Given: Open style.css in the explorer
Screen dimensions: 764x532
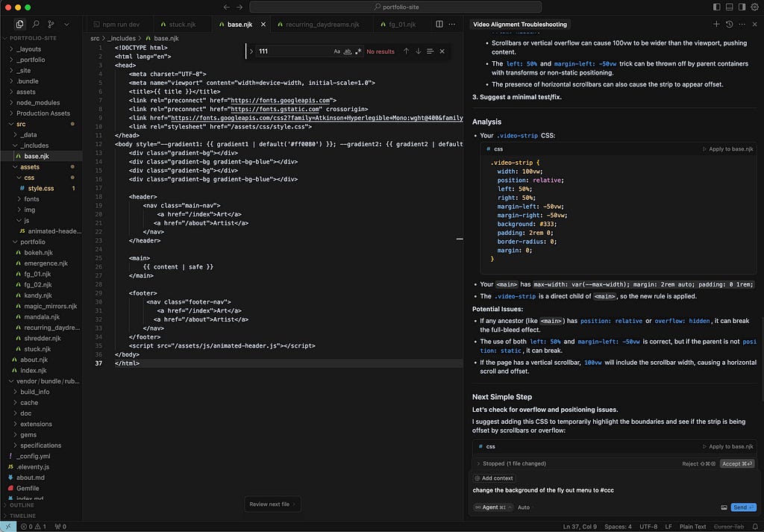Looking at the screenshot, I should click(41, 188).
